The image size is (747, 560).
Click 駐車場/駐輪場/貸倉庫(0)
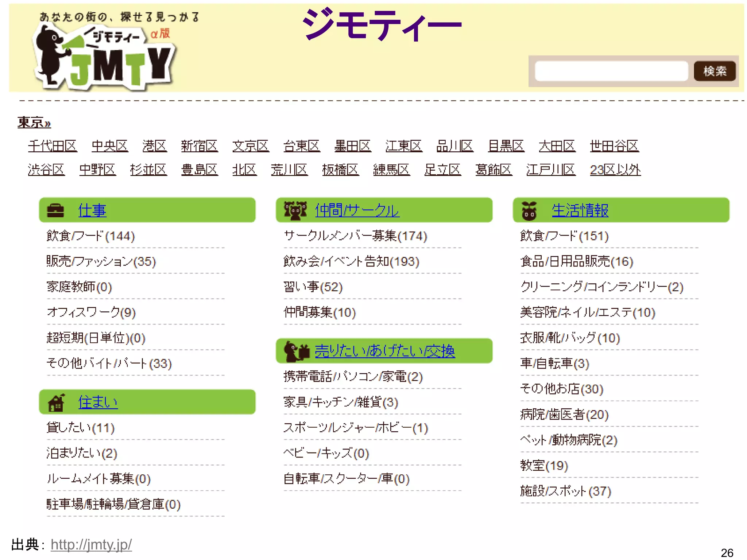113,504
